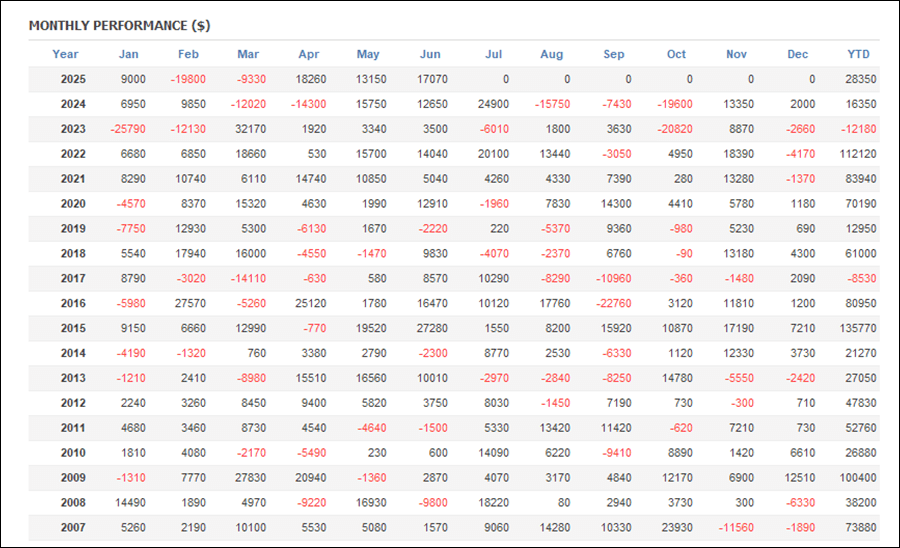
Task: Click 2009 YTD value 100400
Action: [858, 477]
